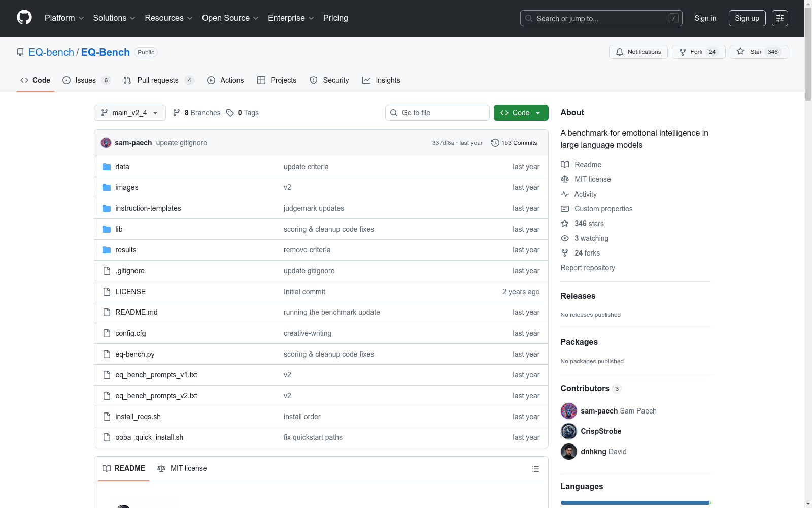Click the CrispStrobe contributor avatar

[569, 431]
